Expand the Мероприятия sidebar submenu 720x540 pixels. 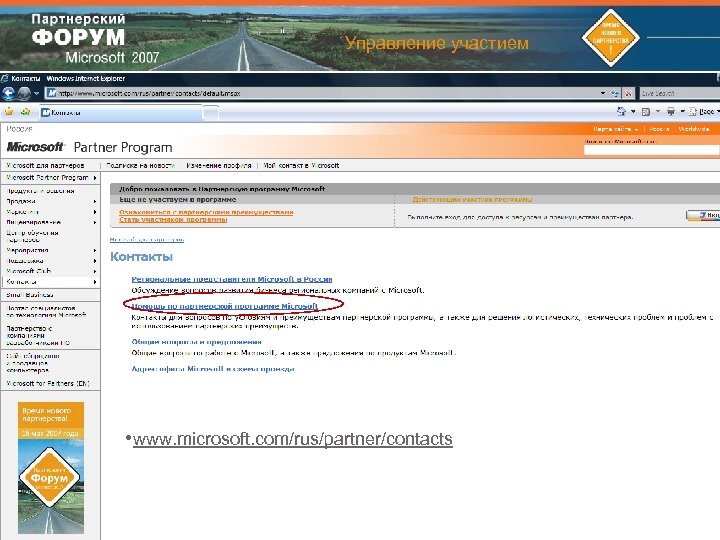point(51,250)
